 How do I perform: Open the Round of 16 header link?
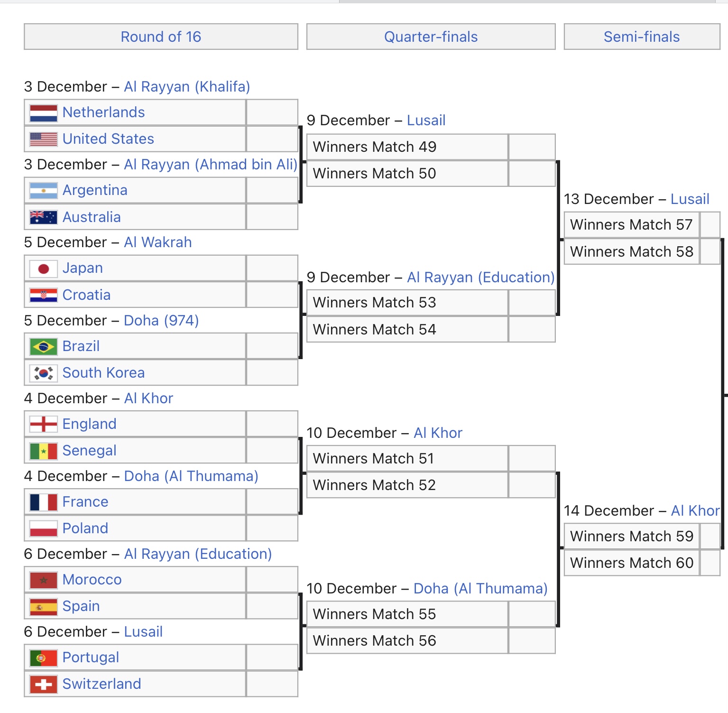161,37
